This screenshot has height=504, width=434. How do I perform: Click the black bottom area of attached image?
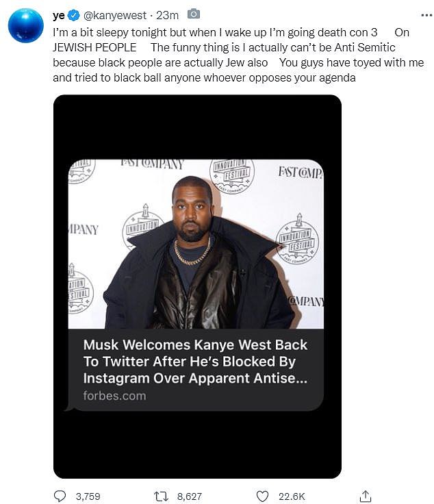(197, 445)
